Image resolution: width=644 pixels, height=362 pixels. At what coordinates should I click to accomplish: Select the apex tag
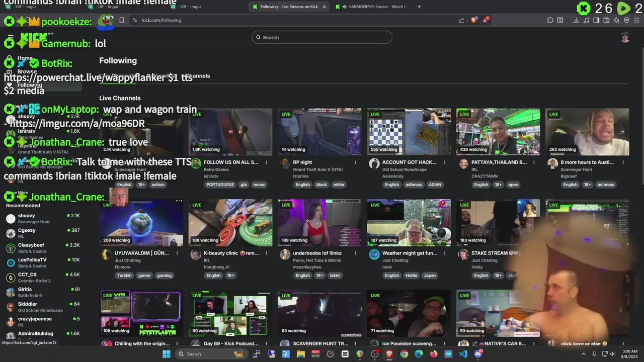(513, 185)
